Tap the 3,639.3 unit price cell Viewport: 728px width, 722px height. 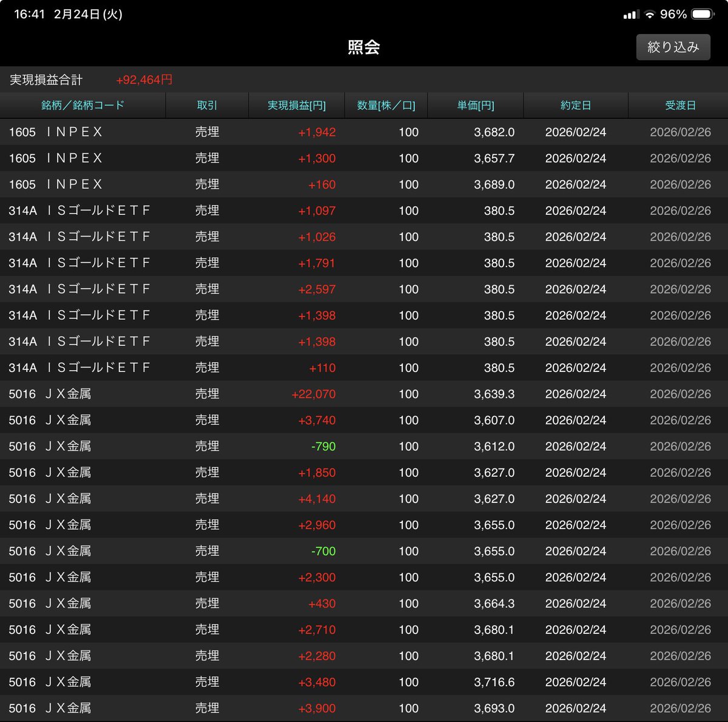pyautogui.click(x=494, y=394)
